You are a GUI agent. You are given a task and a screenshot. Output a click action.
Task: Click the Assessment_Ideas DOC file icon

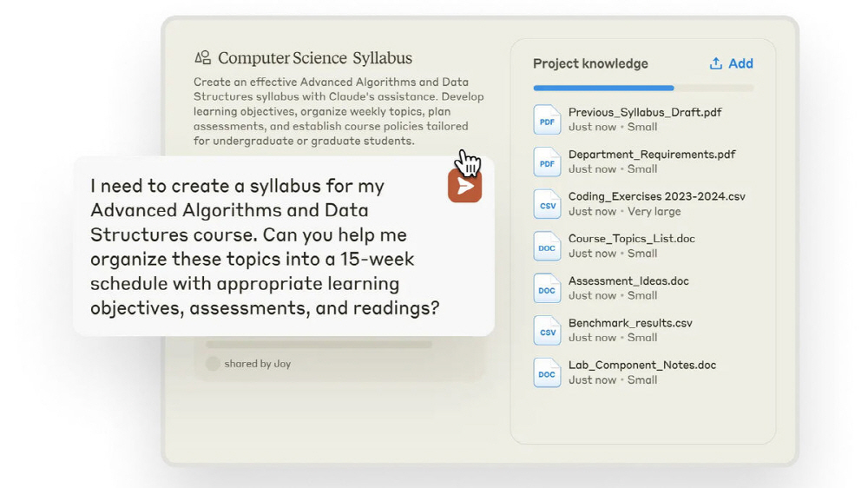(x=547, y=288)
